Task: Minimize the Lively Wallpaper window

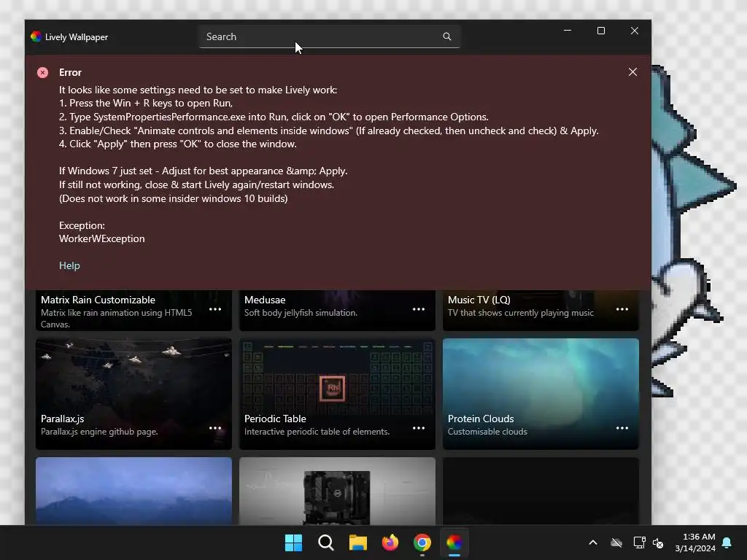Action: 568,31
